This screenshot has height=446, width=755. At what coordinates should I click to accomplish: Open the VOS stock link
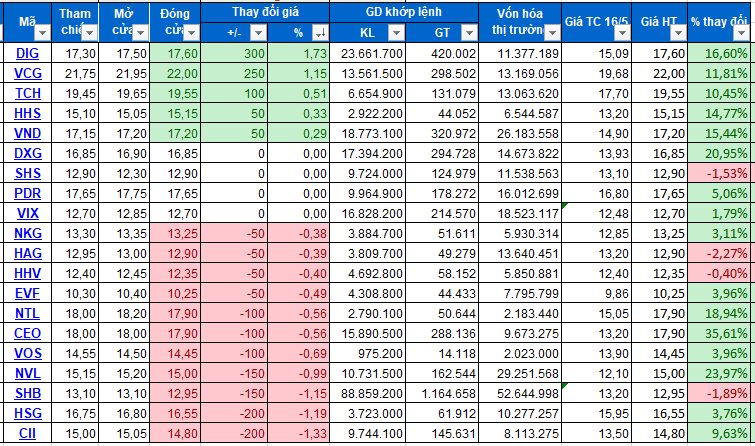pyautogui.click(x=27, y=354)
